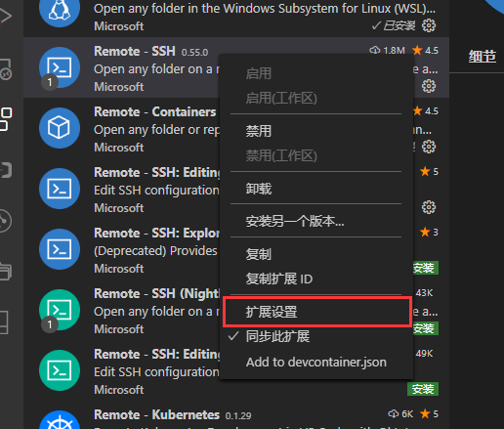The image size is (504, 429).
Task: Switch to the 细节 details tab
Action: [x=483, y=56]
